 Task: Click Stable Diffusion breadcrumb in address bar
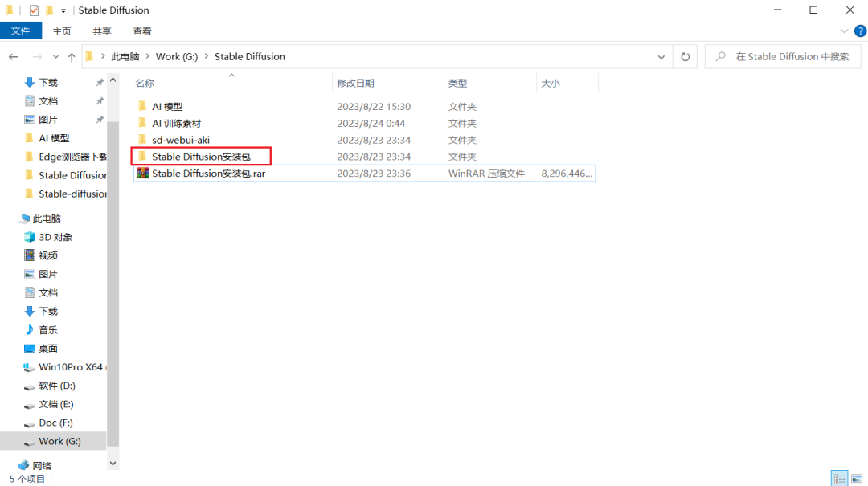250,56
